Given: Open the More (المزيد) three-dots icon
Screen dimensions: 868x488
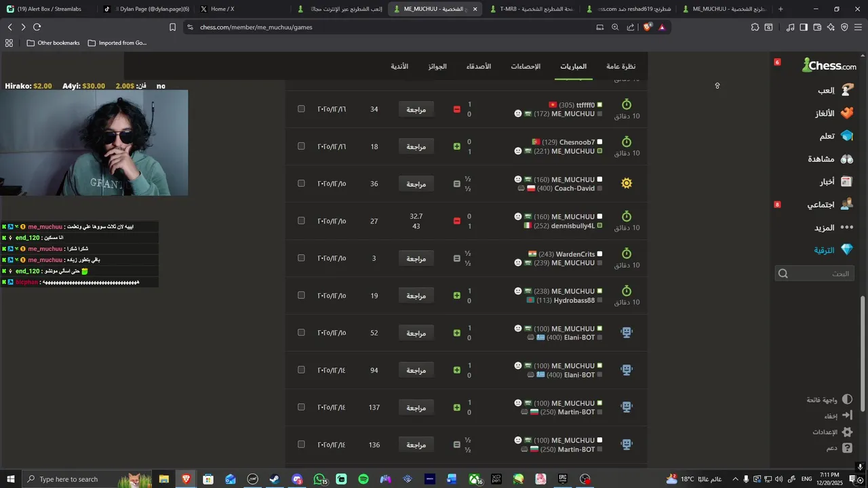Looking at the screenshot, I should [846, 227].
